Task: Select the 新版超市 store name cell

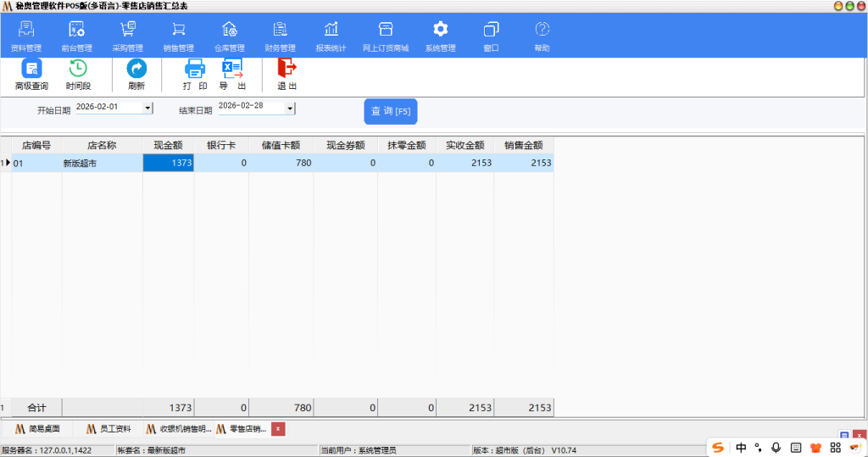Action: coord(101,163)
